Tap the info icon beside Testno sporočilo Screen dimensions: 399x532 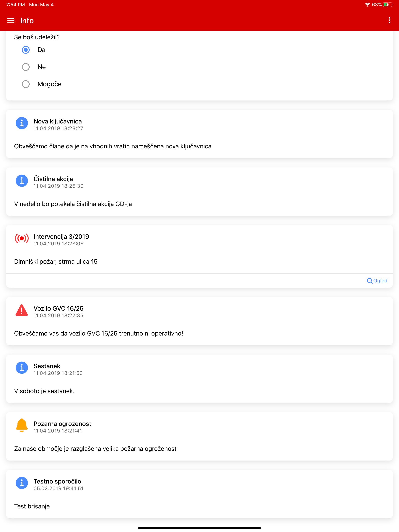22,483
